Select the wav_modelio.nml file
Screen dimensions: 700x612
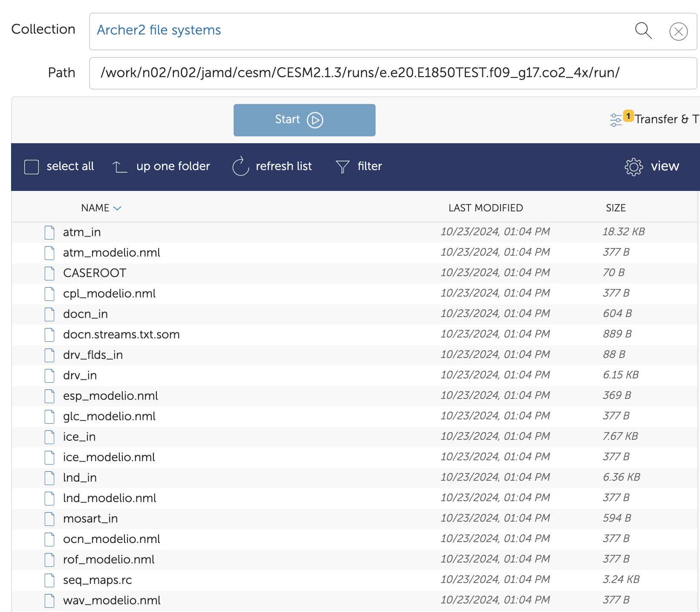[x=112, y=600]
